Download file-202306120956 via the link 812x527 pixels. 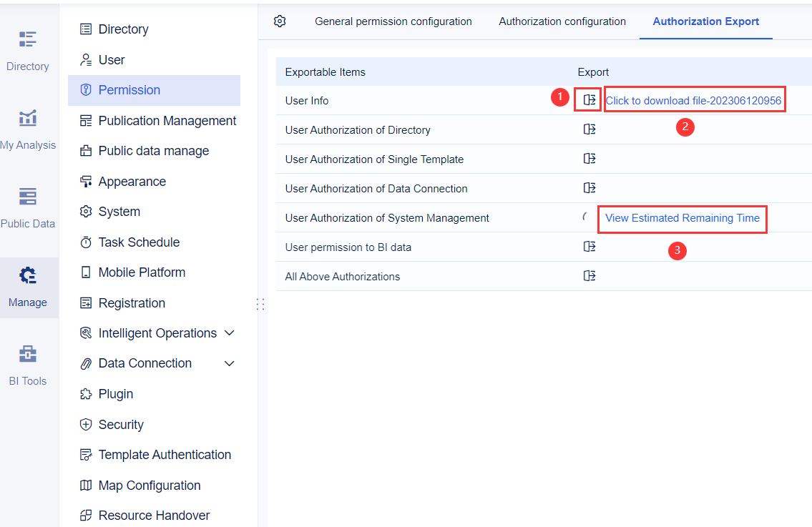pos(694,99)
